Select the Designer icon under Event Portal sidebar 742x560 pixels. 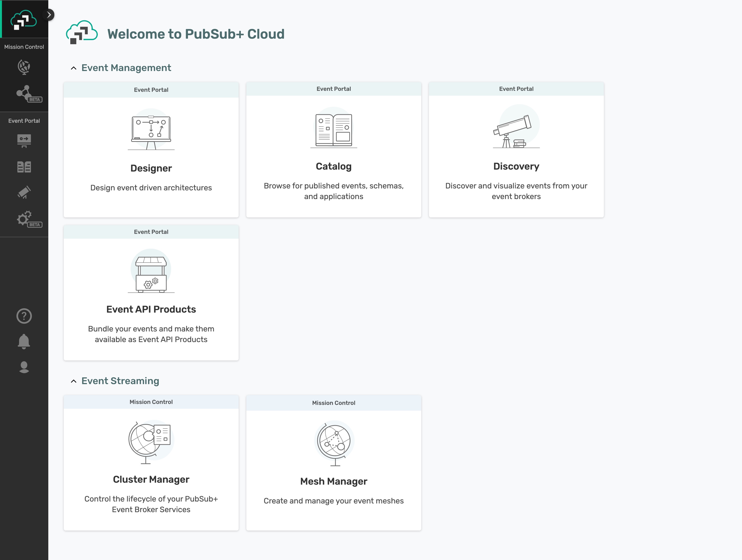(x=24, y=141)
